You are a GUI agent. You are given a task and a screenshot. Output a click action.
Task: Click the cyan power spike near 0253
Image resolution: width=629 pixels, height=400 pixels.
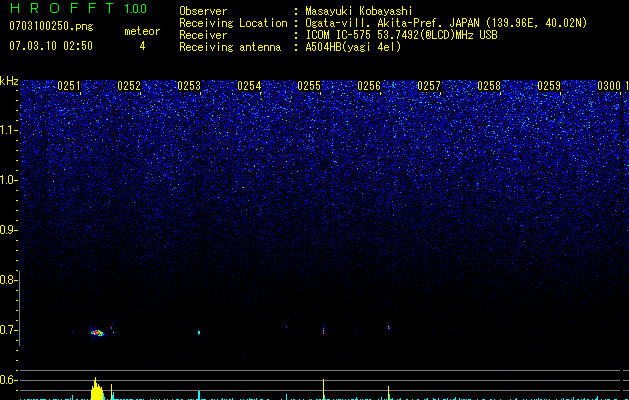click(x=199, y=395)
